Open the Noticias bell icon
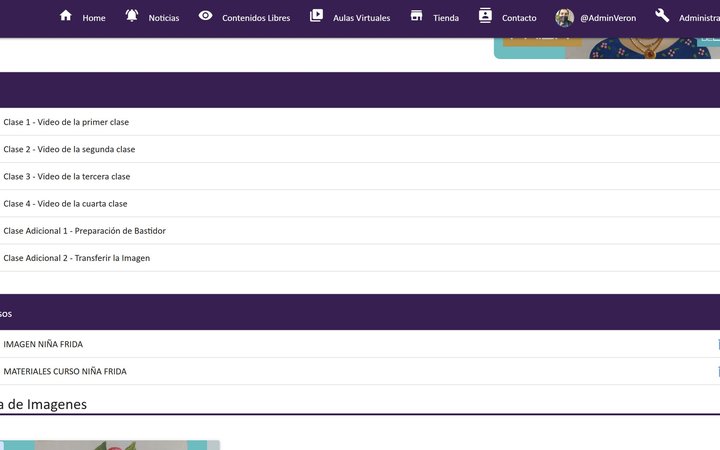720x450 pixels. (x=132, y=16)
